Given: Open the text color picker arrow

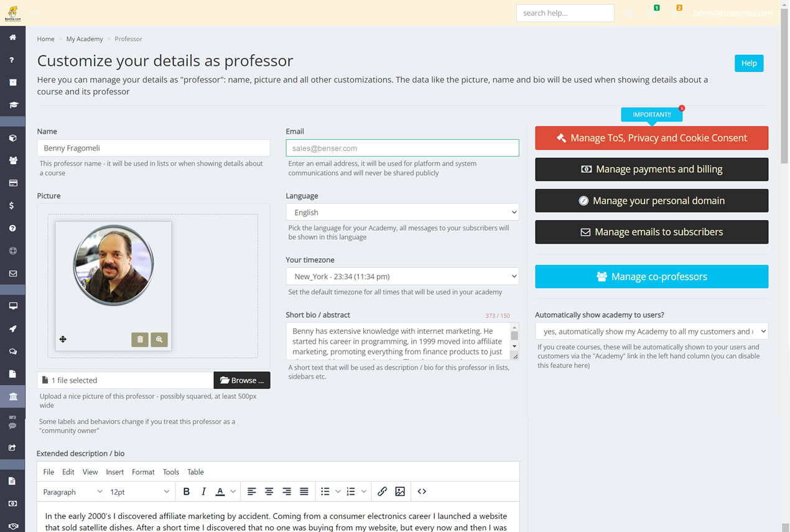Looking at the screenshot, I should (233, 492).
